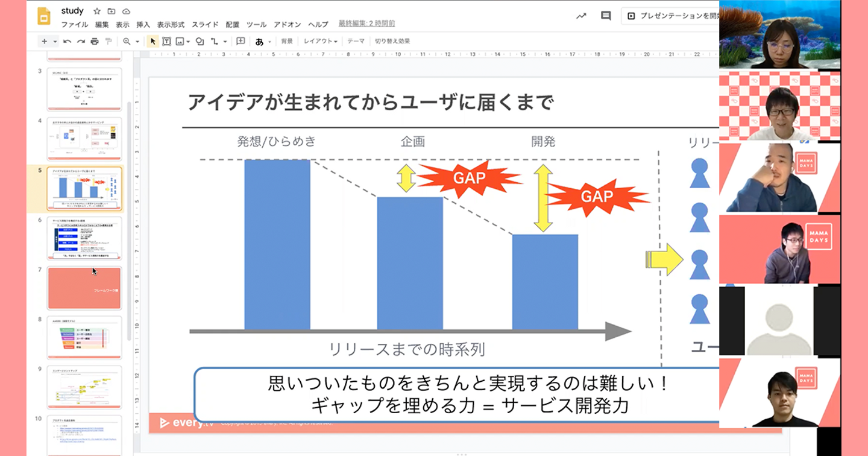
Task: Open the 編集 menu
Action: click(102, 25)
